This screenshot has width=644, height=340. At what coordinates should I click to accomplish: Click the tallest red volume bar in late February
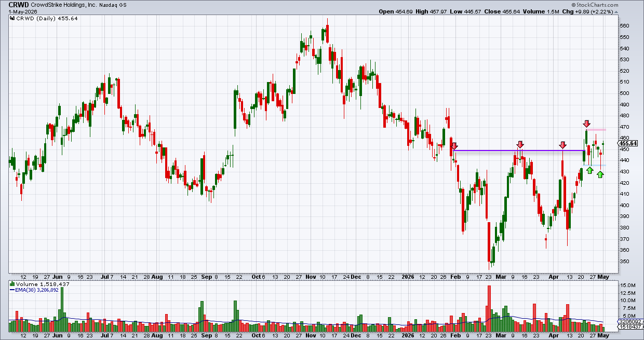click(x=489, y=308)
